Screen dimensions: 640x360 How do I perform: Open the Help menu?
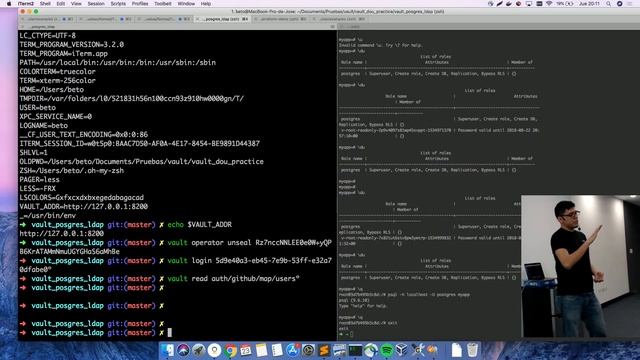206,4
